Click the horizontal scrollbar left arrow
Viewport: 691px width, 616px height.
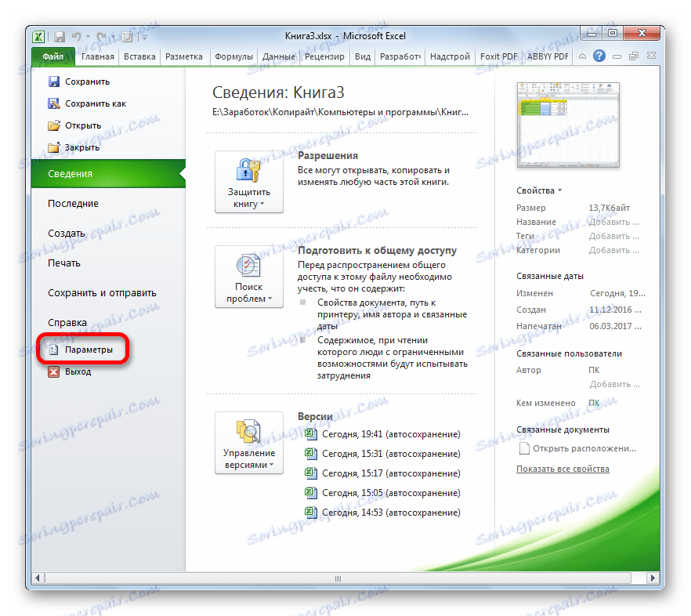point(38,578)
